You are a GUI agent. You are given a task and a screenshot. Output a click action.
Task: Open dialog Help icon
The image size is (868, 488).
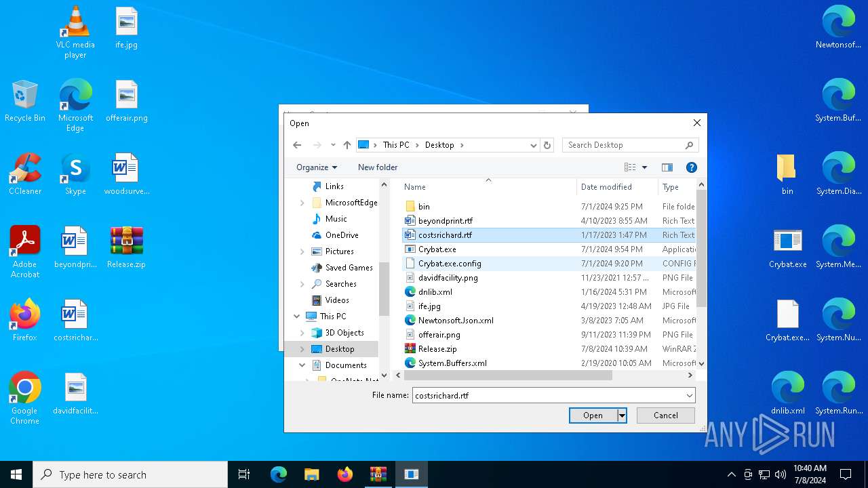pos(691,167)
